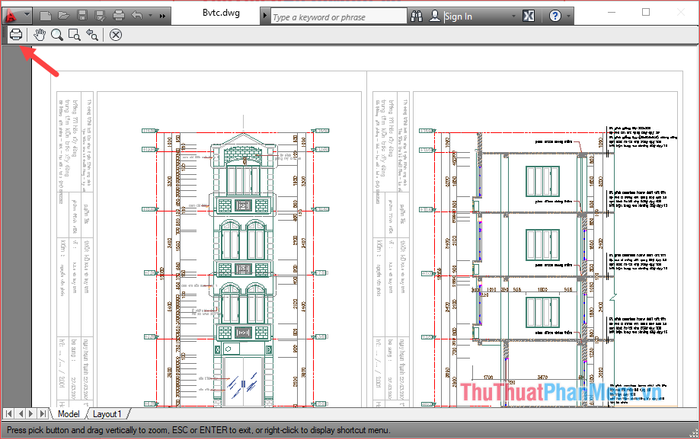Open the Help dropdown arrow
This screenshot has width=700, height=439.
568,17
